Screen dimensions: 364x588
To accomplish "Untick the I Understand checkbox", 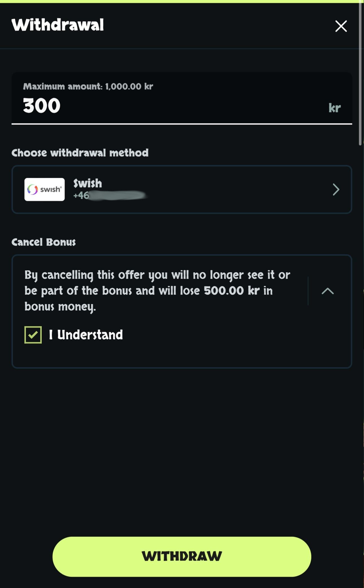I will pos(33,335).
